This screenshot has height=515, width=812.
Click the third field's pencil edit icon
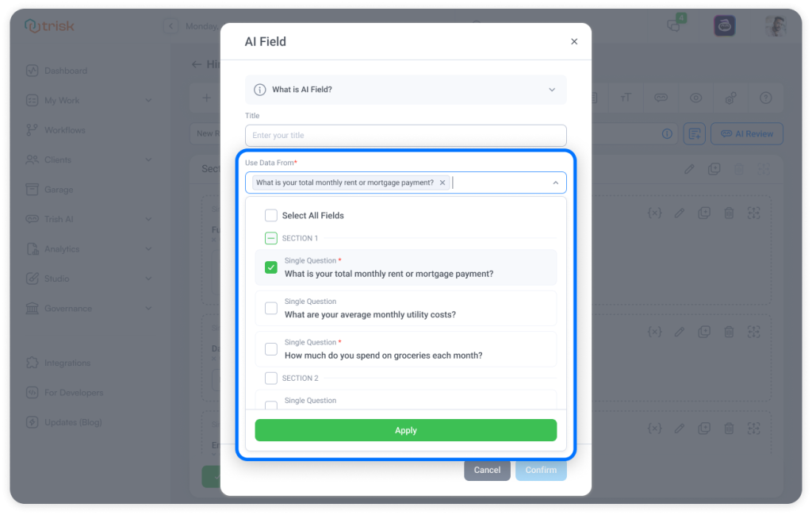click(680, 429)
